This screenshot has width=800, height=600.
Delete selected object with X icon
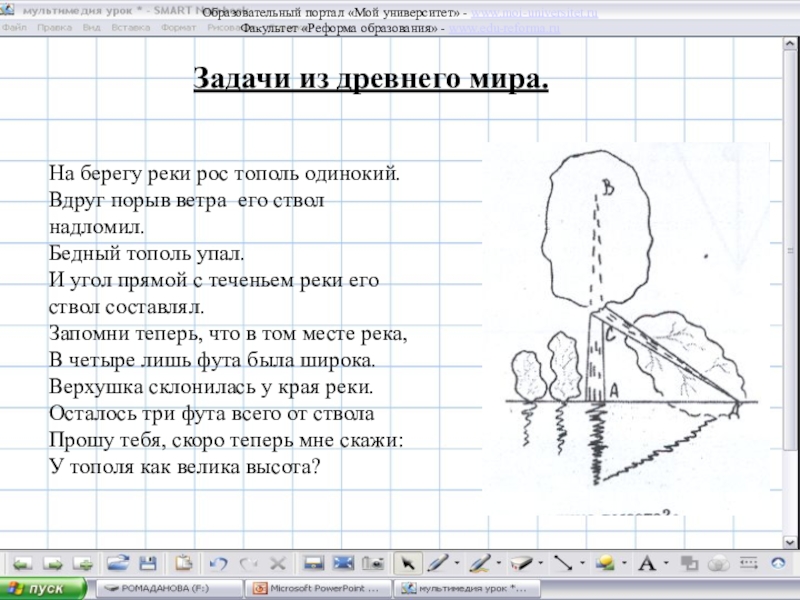pos(278,563)
